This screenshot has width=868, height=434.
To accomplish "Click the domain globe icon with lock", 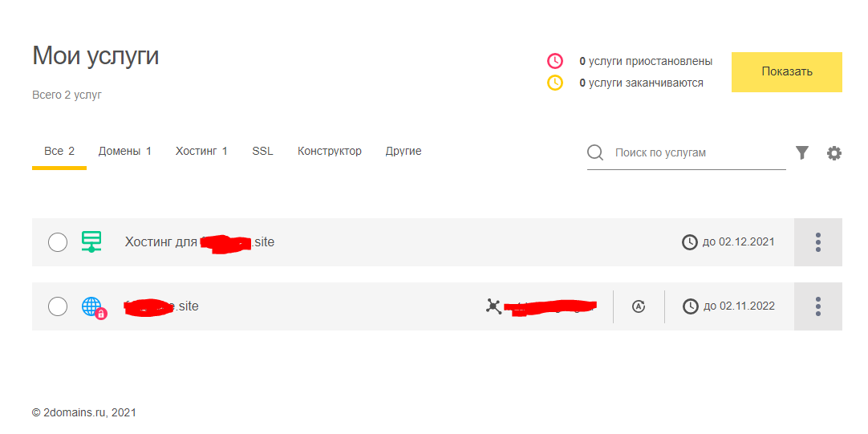I will click(93, 306).
